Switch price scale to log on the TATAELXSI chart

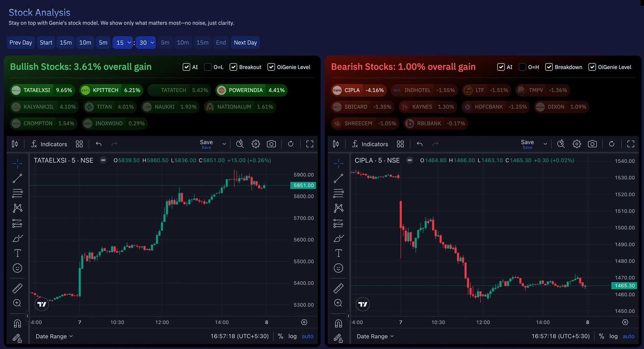[x=292, y=336]
